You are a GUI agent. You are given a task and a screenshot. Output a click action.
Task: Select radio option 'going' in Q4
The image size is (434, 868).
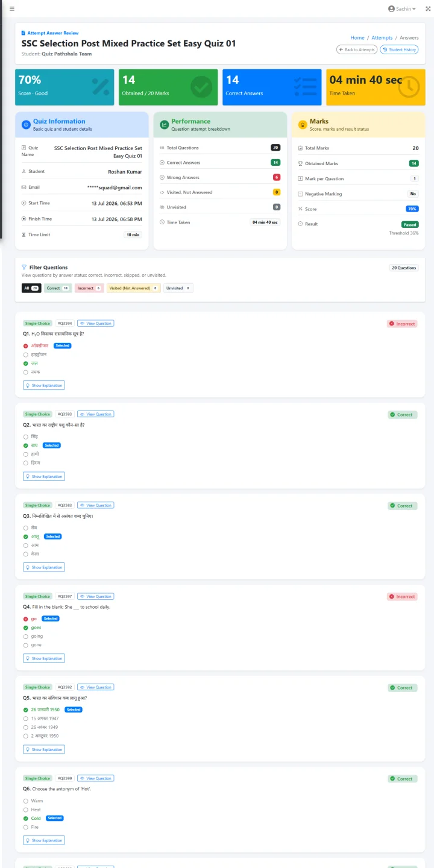tap(25, 636)
